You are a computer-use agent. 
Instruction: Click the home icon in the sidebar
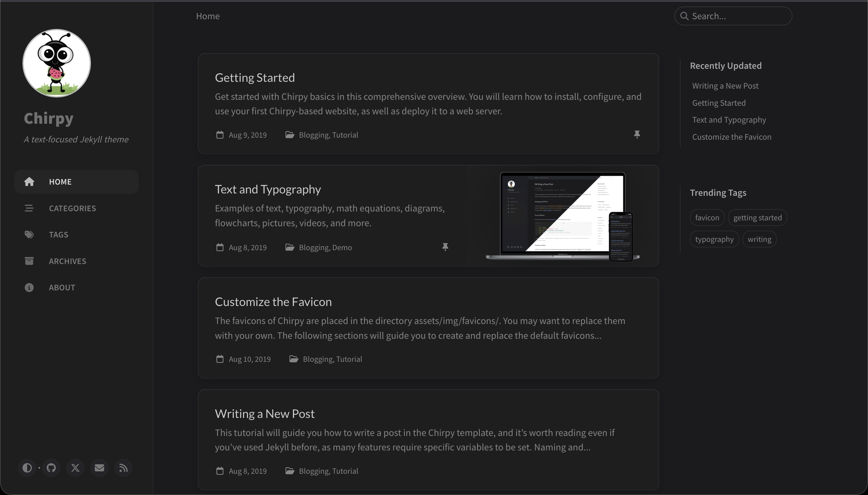30,182
